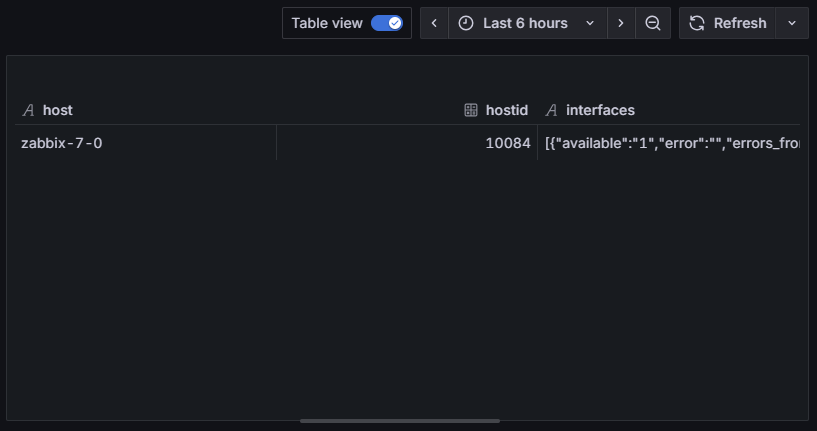Toggle the Table view switch
Viewport: 817px width, 431px height.
(386, 23)
